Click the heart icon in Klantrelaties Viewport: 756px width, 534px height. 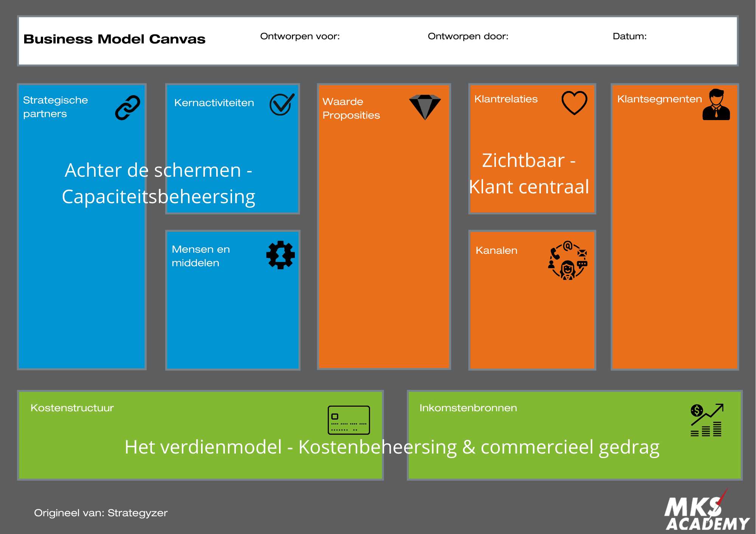574,103
